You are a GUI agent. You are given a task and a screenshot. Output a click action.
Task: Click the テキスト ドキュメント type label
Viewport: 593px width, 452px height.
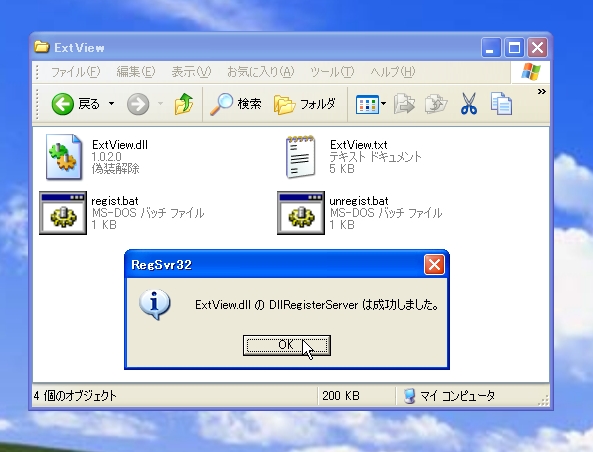[x=375, y=157]
